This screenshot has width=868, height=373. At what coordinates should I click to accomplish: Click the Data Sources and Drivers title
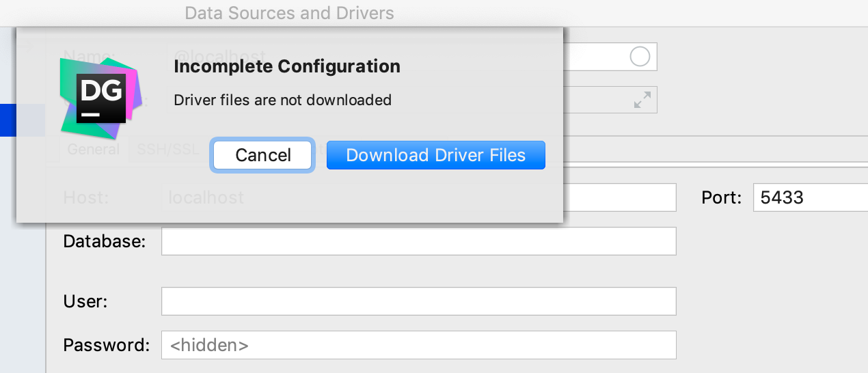[x=289, y=12]
